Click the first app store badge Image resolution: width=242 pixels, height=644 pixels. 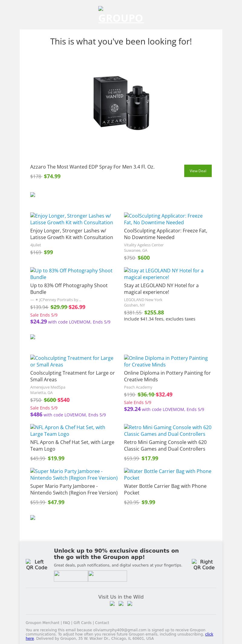coord(71,576)
